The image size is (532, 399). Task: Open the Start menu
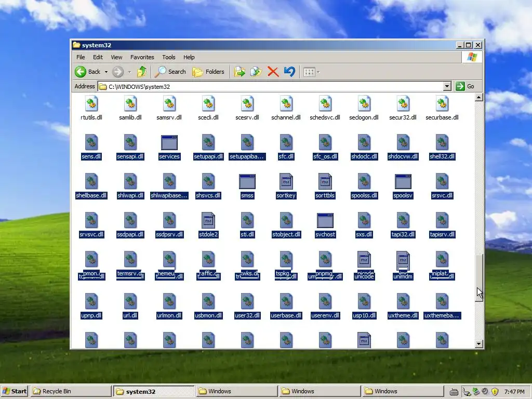click(14, 391)
